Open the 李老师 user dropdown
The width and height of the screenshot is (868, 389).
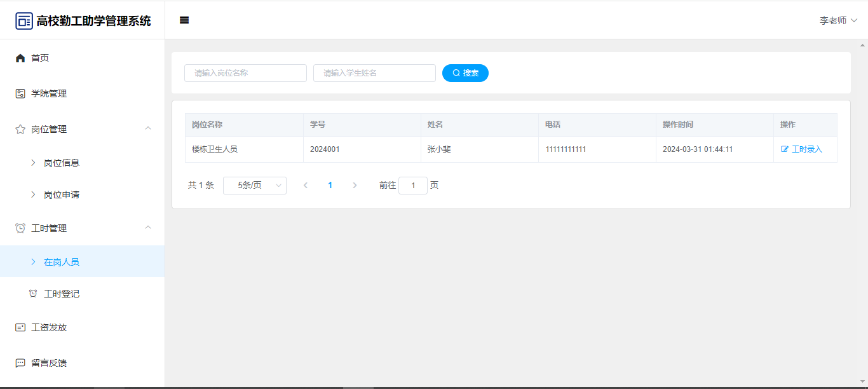pyautogui.click(x=838, y=20)
